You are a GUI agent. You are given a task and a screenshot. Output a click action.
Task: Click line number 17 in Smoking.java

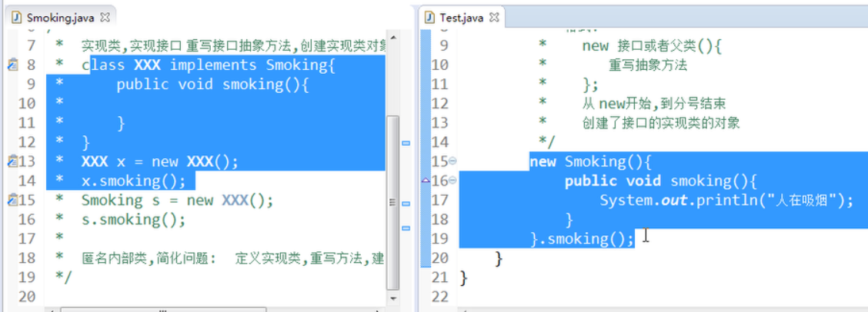click(27, 238)
